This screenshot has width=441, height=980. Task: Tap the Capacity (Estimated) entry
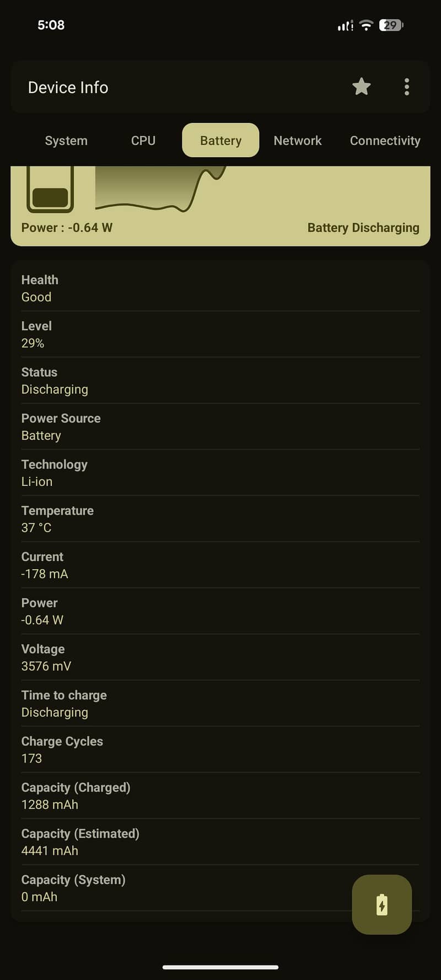[x=220, y=842]
